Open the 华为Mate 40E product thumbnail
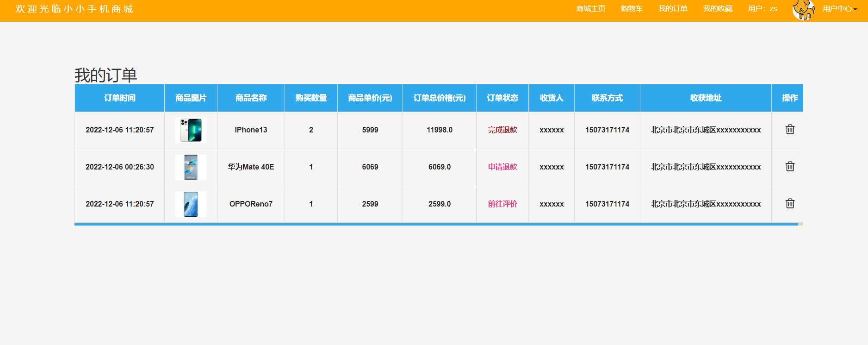This screenshot has height=345, width=868. click(191, 167)
